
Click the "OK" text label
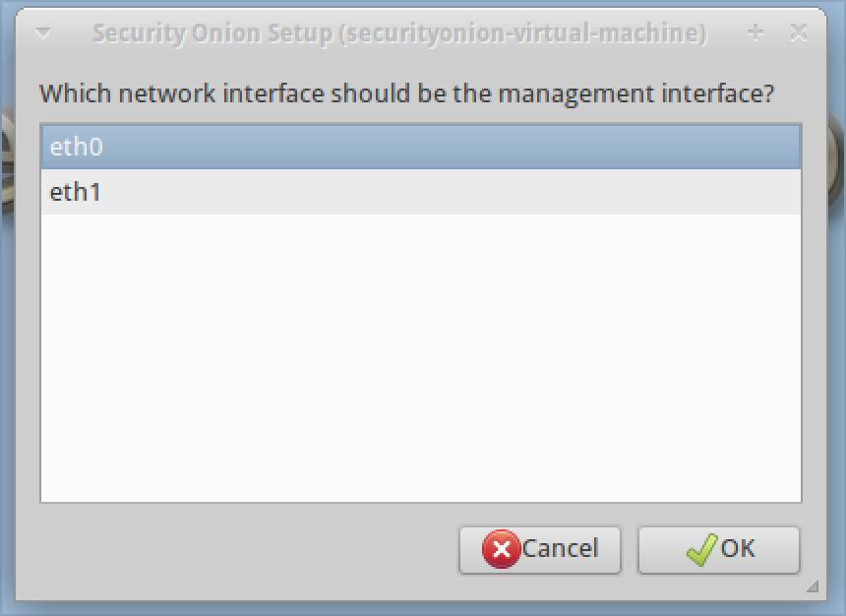point(738,548)
